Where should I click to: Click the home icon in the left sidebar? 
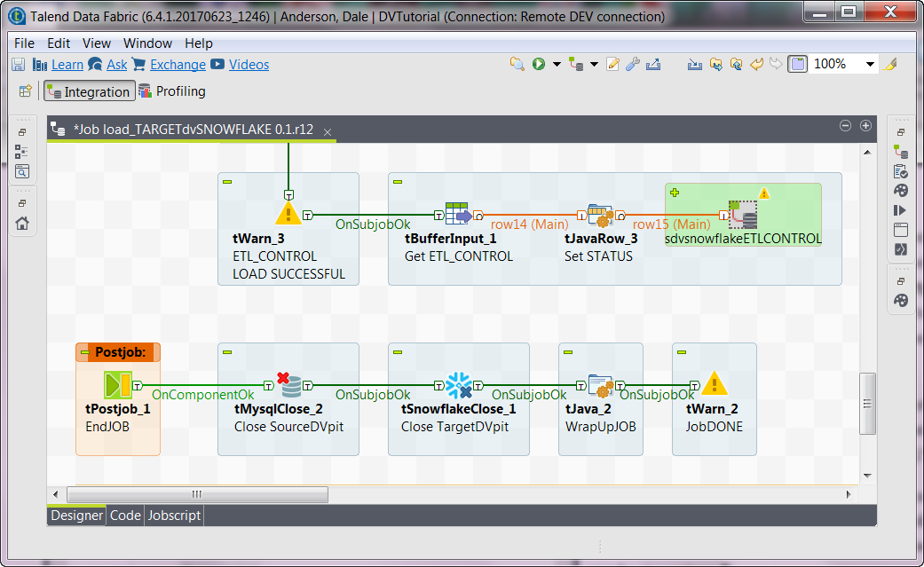pyautogui.click(x=22, y=224)
